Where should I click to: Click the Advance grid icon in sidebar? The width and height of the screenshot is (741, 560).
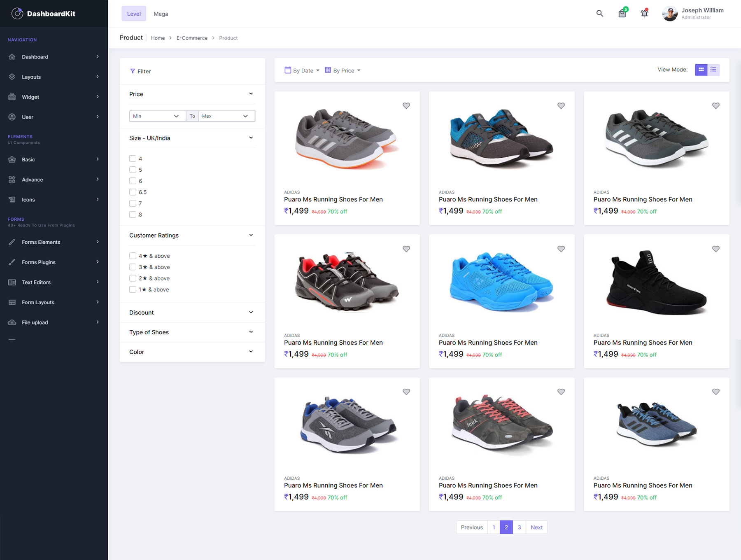tap(12, 180)
